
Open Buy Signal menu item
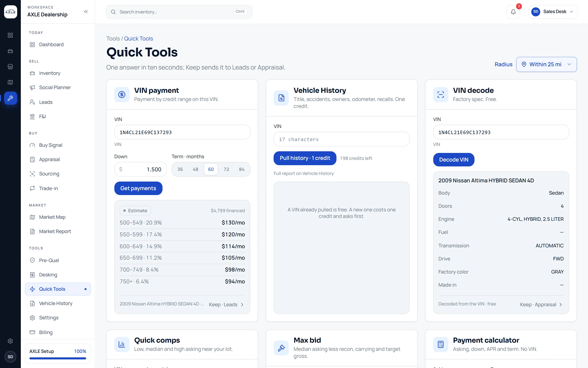point(58,145)
